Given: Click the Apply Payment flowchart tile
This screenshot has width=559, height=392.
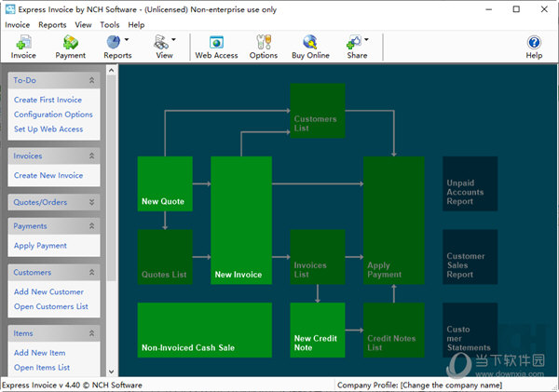Looking at the screenshot, I should [394, 221].
